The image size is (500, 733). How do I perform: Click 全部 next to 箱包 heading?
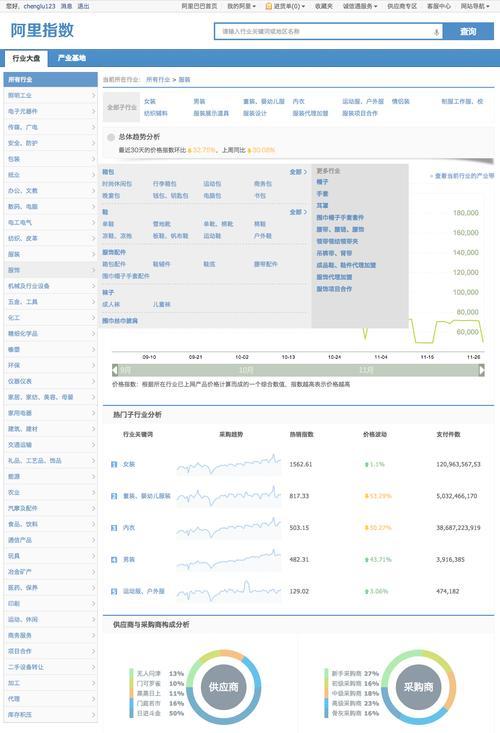(298, 172)
